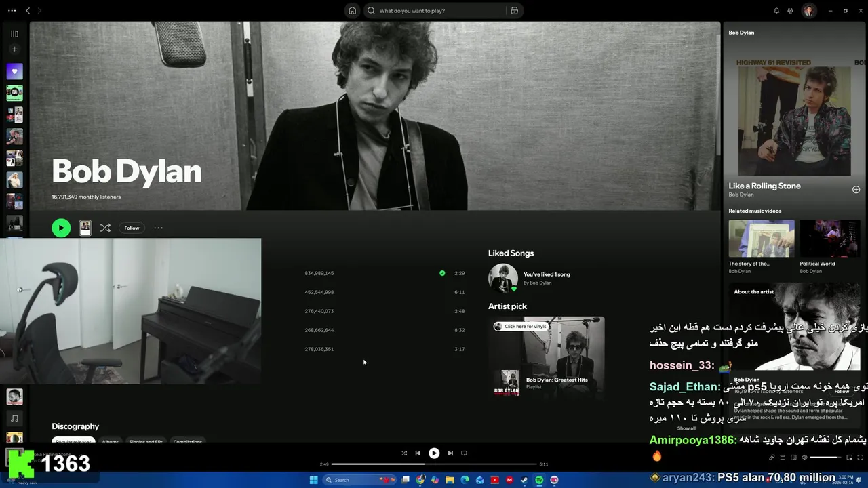The image size is (868, 488).
Task: Open Steam from the taskbar
Action: [524, 480]
